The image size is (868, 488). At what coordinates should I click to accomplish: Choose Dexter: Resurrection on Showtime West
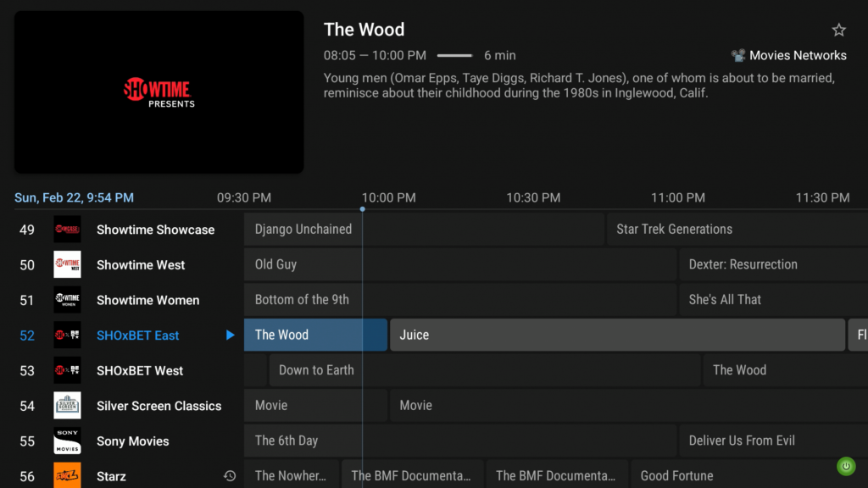[772, 264]
